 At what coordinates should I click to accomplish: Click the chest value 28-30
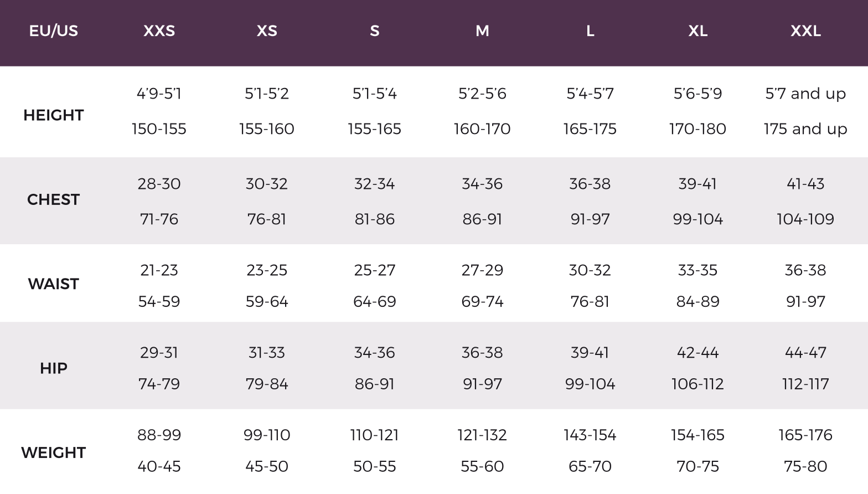(x=159, y=184)
